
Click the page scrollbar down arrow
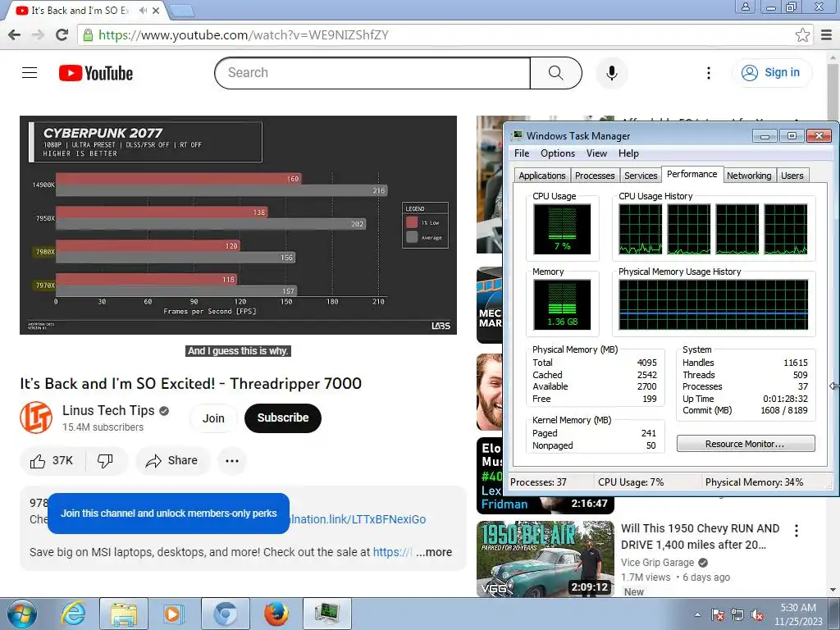[833, 591]
